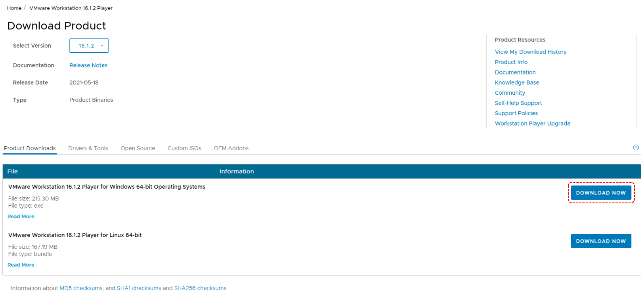Viewport: 644px width, 296px height.
Task: Click the File column header
Action: pos(12,172)
